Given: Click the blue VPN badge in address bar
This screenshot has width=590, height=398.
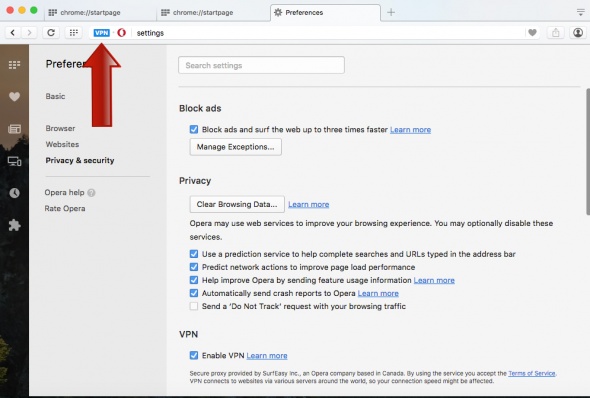Looking at the screenshot, I should click(x=102, y=33).
